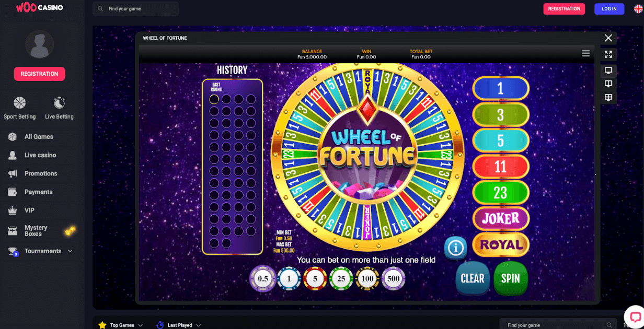Expand the Tournaments submenu
The image size is (644, 329).
pyautogui.click(x=70, y=251)
